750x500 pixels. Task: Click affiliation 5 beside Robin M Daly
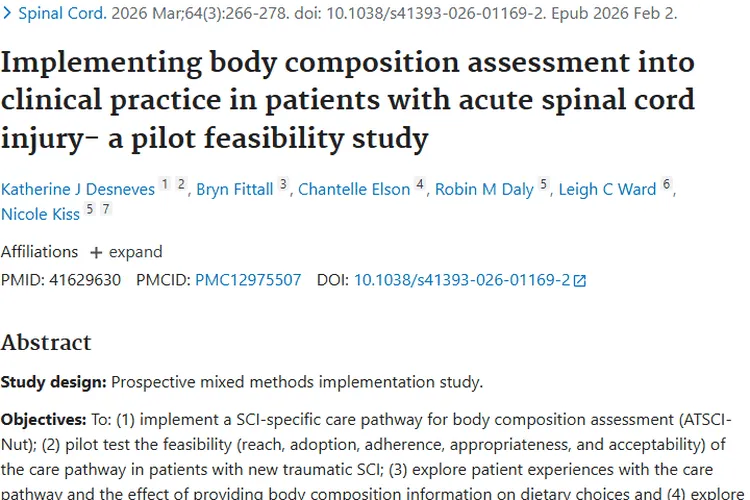tap(543, 185)
